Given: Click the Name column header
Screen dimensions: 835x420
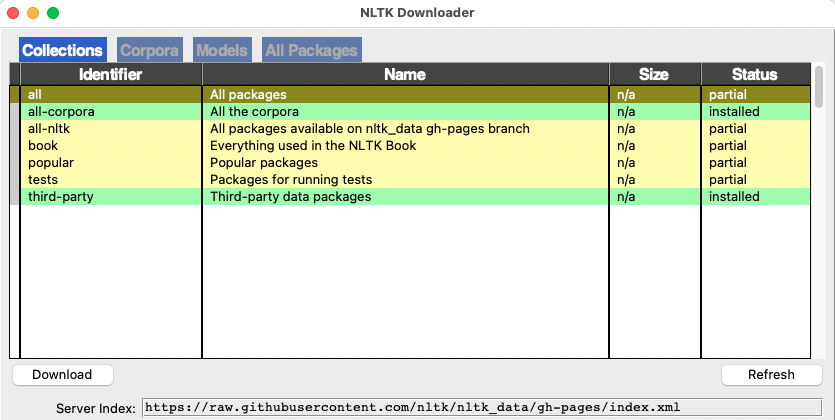Looking at the screenshot, I should pyautogui.click(x=405, y=74).
